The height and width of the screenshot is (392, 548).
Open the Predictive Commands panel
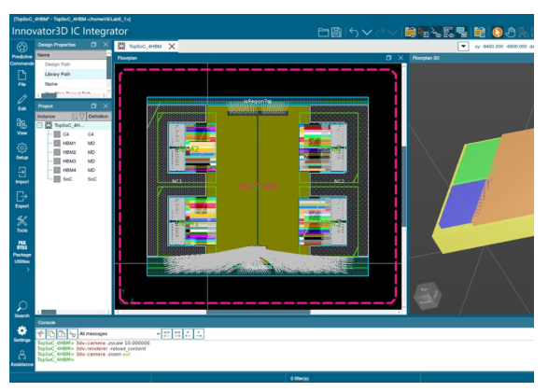tap(21, 54)
